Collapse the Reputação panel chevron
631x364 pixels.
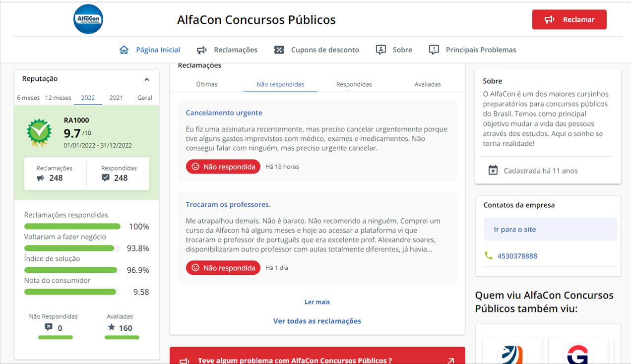147,79
